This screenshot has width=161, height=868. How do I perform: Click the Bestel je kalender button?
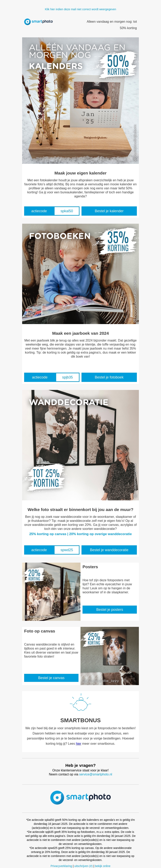click(x=109, y=211)
